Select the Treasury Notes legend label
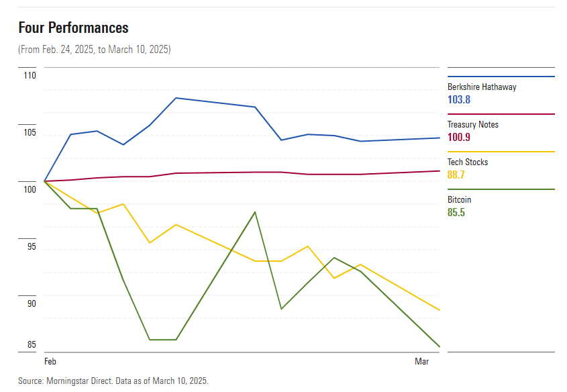Viewport: 567px width, 392px height. [473, 125]
